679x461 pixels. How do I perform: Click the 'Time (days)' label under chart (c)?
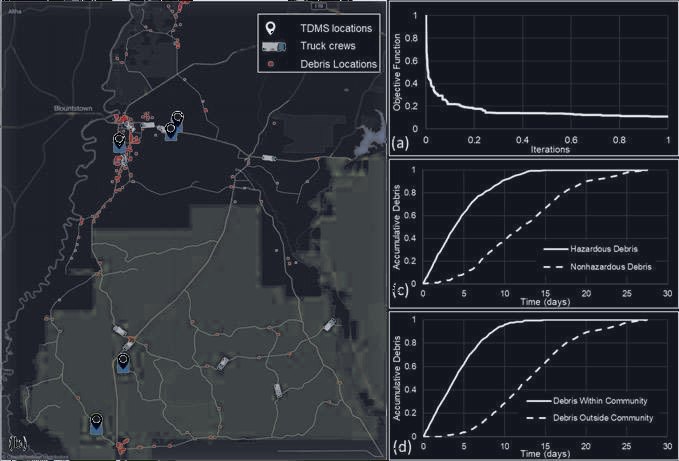[x=545, y=302]
